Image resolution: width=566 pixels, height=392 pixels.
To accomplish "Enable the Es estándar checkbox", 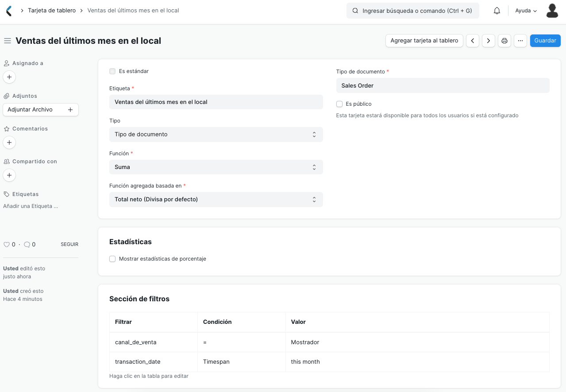I will click(112, 71).
